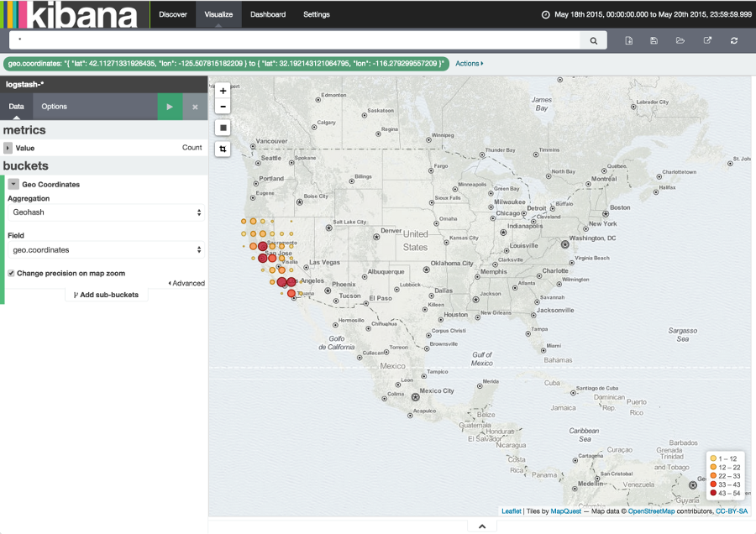
Task: Open the Aggregation dropdown showing Geohash
Action: 106,212
